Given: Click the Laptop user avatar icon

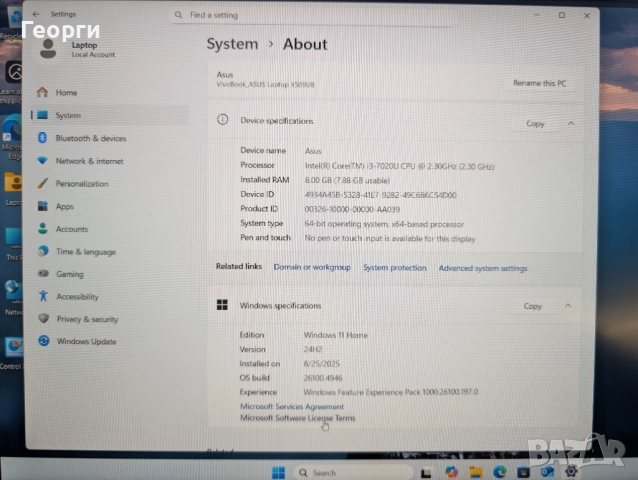Looking at the screenshot, I should pyautogui.click(x=48, y=49).
